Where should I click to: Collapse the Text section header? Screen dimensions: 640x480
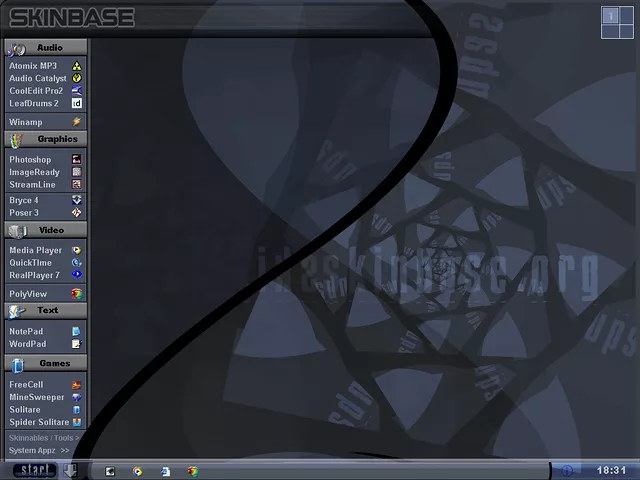click(x=46, y=311)
